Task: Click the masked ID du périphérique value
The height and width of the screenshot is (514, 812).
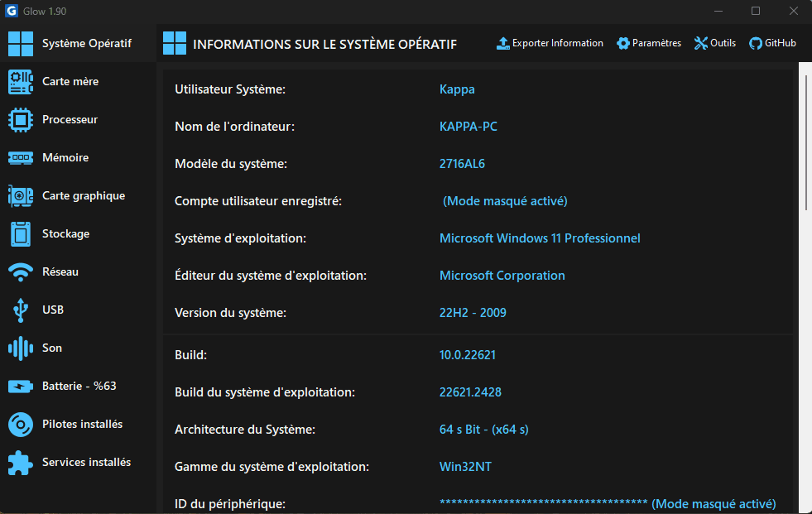Action: coord(608,504)
